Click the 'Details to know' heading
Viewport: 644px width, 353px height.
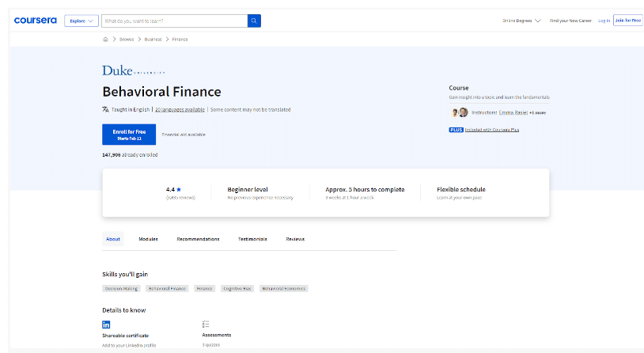[124, 310]
